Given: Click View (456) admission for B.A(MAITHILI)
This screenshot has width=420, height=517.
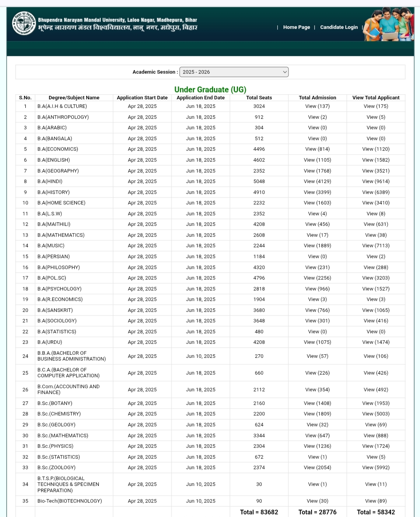Looking at the screenshot, I should (317, 224).
